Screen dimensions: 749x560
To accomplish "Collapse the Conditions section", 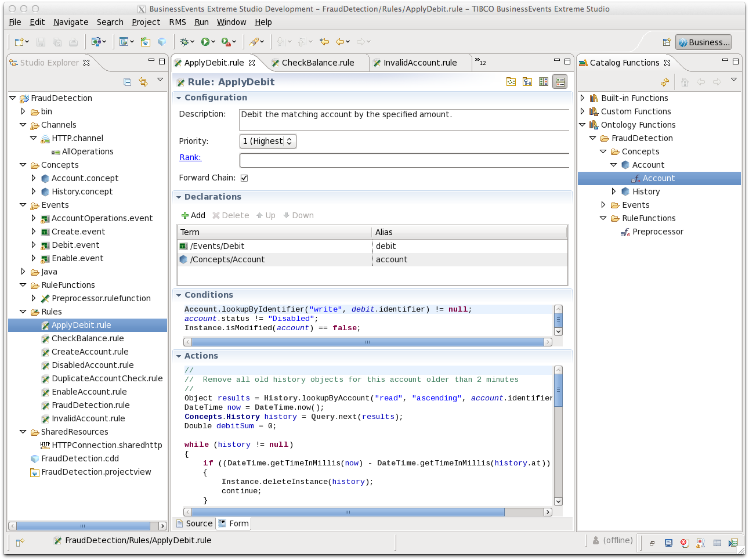I will [x=179, y=295].
